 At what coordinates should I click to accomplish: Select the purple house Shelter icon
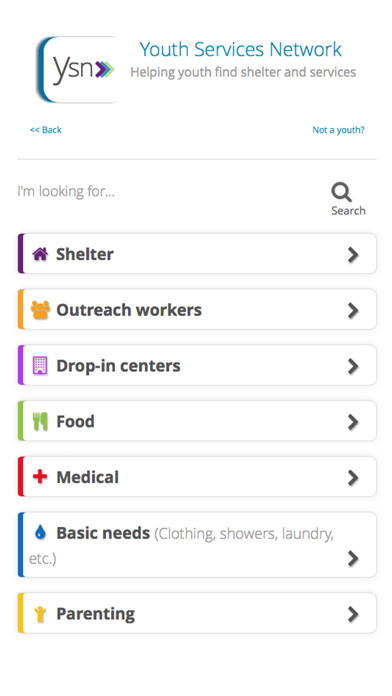tap(40, 254)
